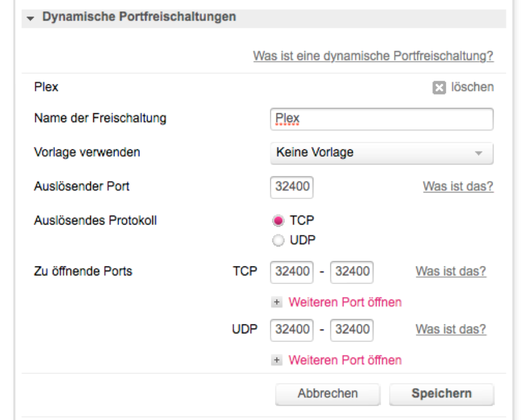
Task: Click the löschen X icon for Plex
Action: (438, 88)
